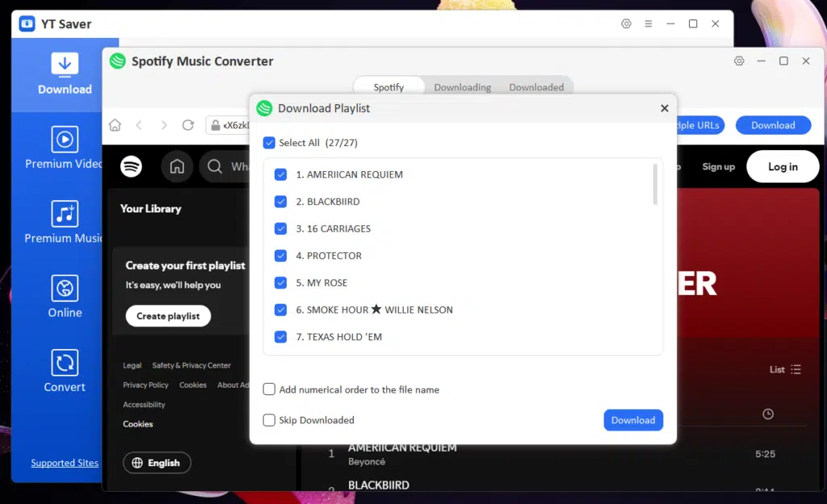Uncheck Select All in the playlist dialog
The image size is (827, 504).
coord(269,142)
